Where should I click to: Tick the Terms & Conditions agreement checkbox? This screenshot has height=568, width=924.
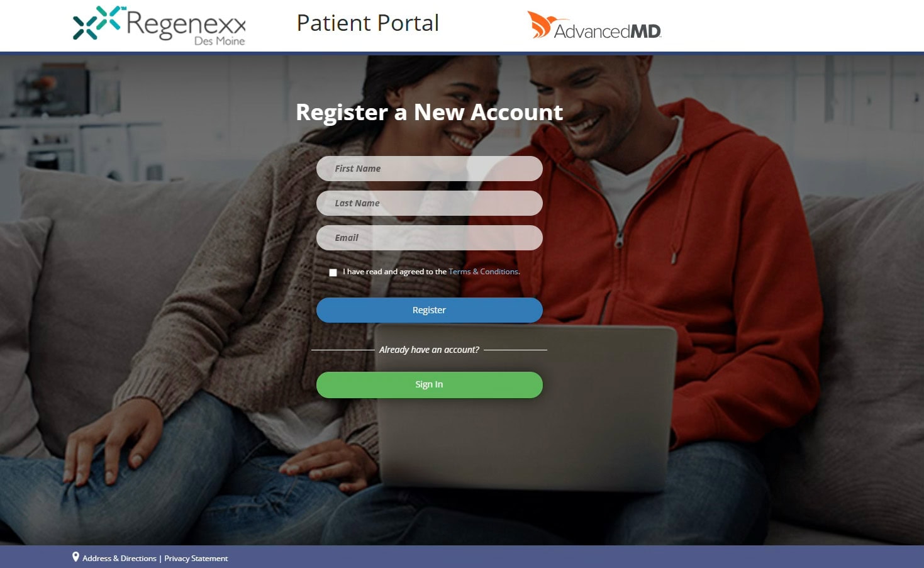(333, 272)
